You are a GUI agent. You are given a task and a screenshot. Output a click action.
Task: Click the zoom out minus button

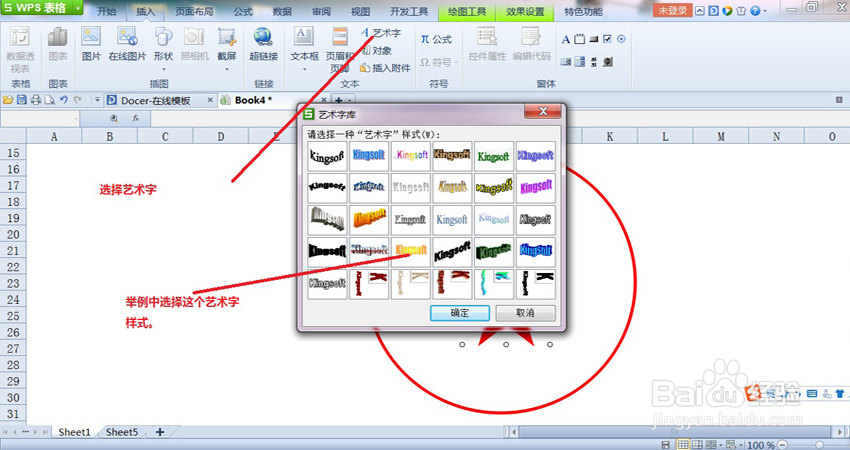tap(782, 445)
